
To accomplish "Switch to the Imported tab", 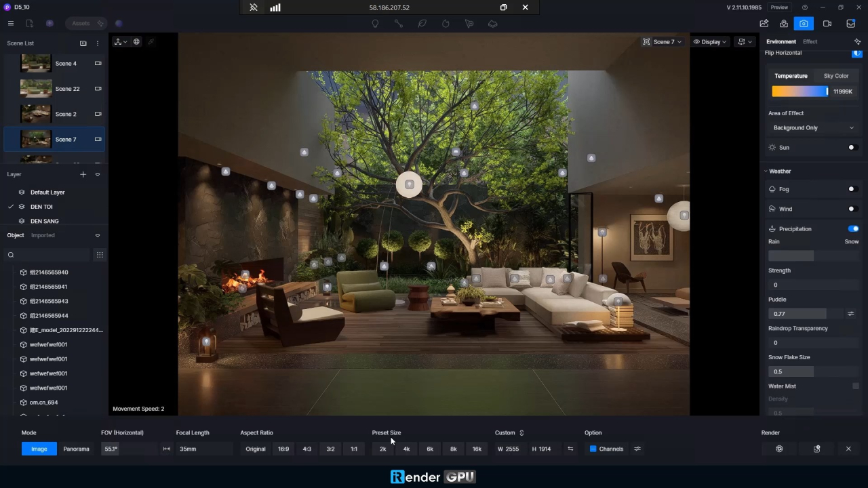I will point(43,235).
